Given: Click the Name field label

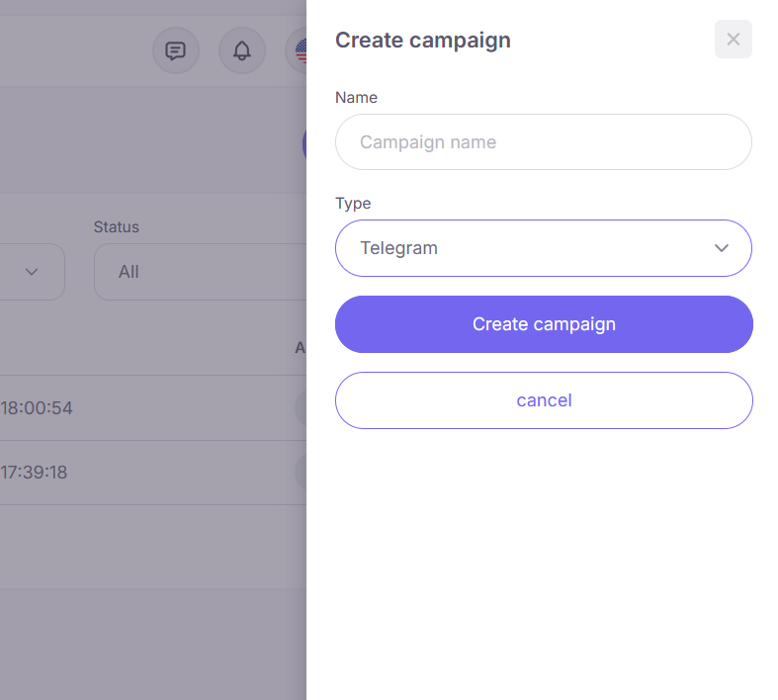Looking at the screenshot, I should pos(356,98).
